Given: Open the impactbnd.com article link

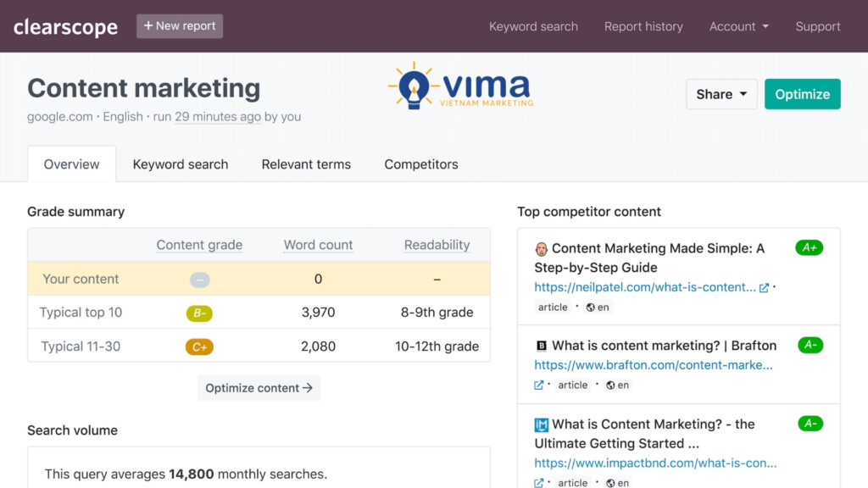Looking at the screenshot, I should [655, 463].
